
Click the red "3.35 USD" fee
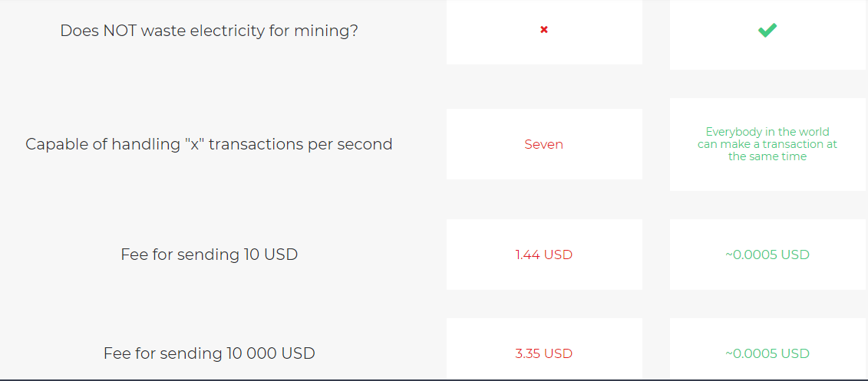(x=543, y=353)
